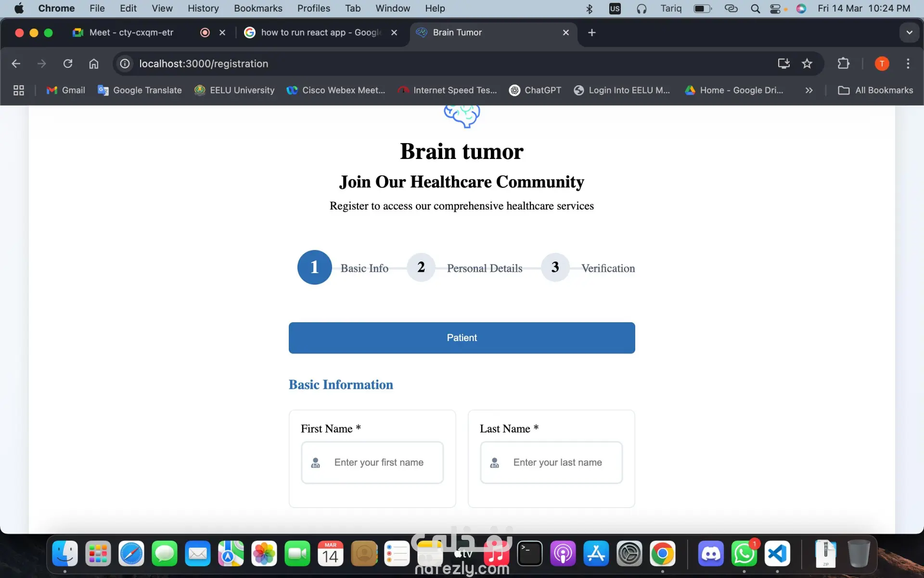Image resolution: width=924 pixels, height=578 pixels.
Task: Open the ChatGPT bookmark
Action: point(535,90)
